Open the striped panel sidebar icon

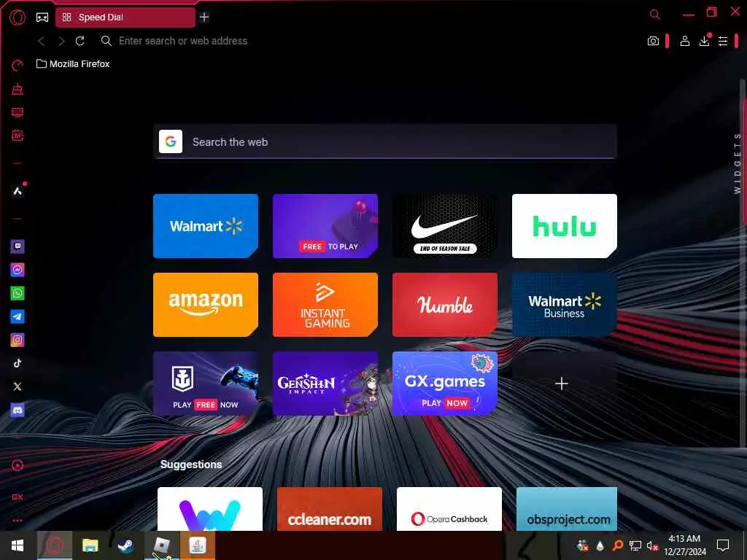[x=18, y=112]
